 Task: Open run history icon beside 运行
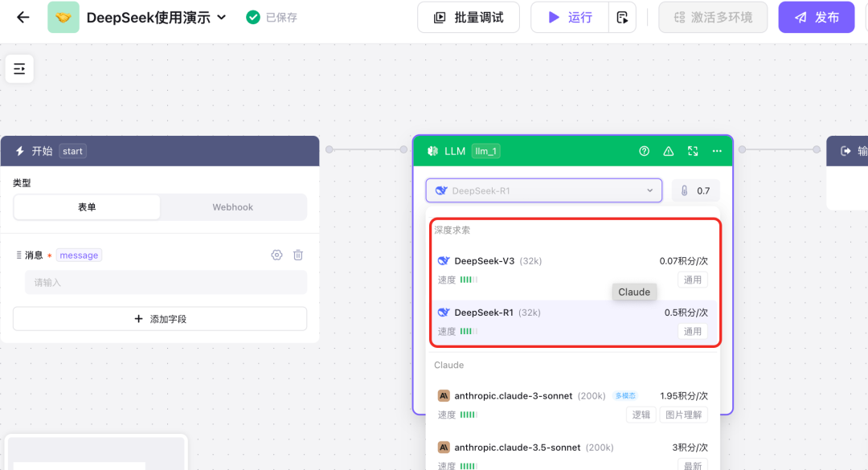click(x=622, y=17)
